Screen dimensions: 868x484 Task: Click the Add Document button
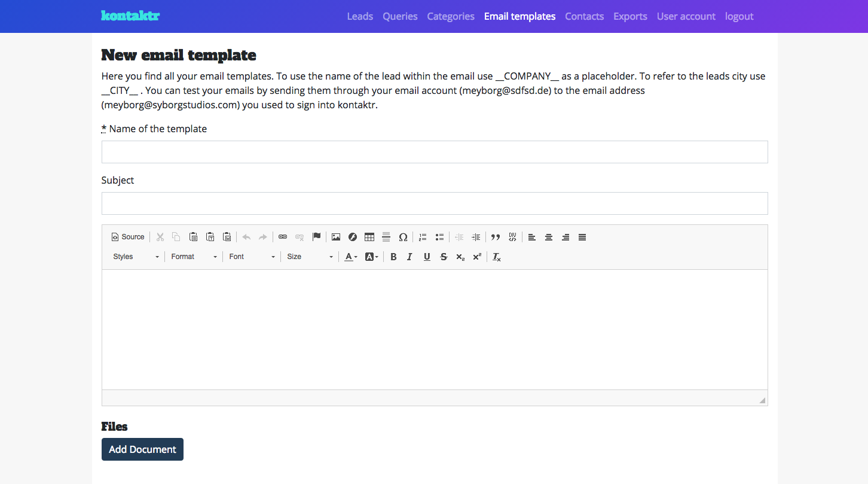142,449
